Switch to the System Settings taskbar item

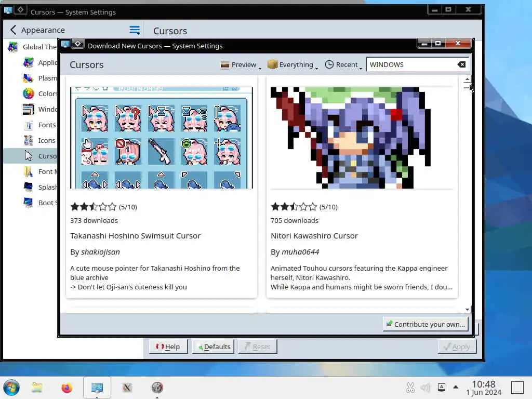click(97, 388)
